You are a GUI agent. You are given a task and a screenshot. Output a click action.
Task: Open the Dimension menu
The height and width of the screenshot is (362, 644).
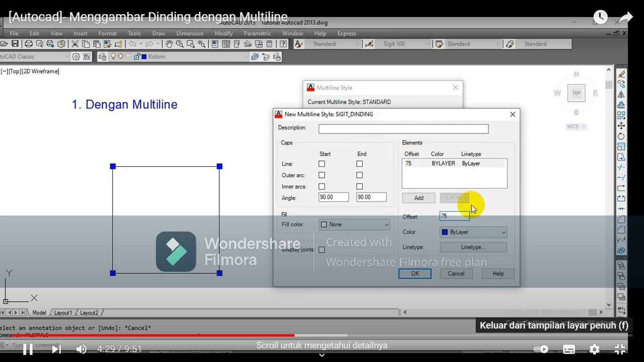coord(190,33)
